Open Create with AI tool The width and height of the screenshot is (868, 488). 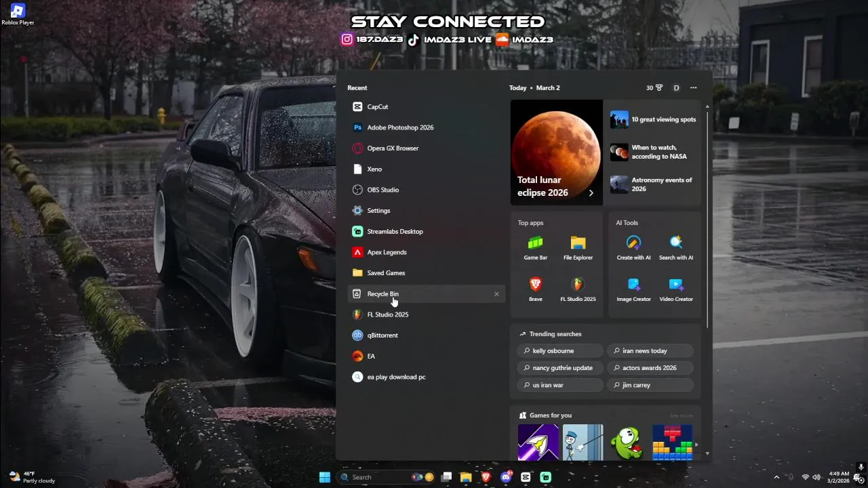pyautogui.click(x=633, y=248)
